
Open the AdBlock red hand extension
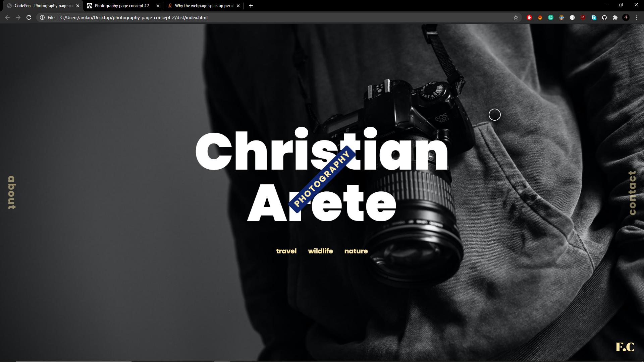(x=529, y=17)
